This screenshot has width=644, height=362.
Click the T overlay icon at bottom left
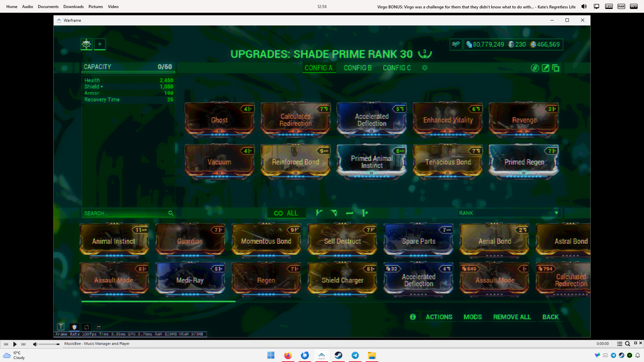click(x=61, y=326)
